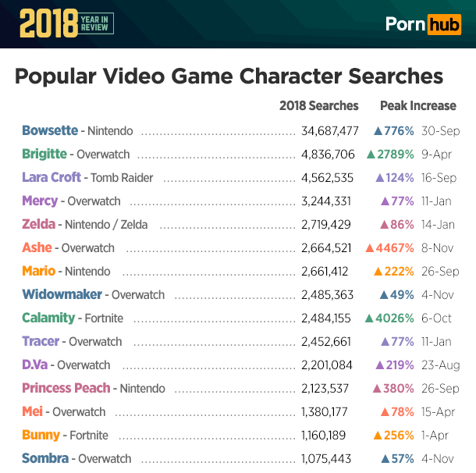Click the Zelda character name
Image resolution: width=476 pixels, height=473 pixels.
[38, 225]
